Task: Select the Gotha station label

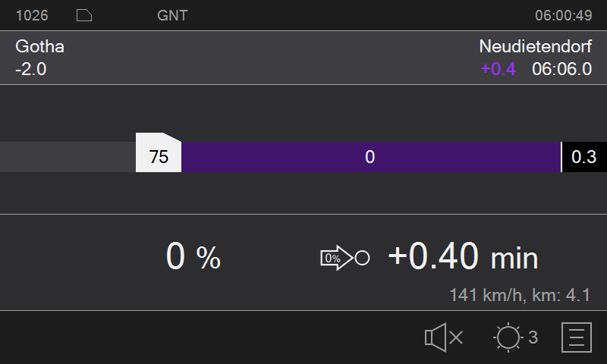Action: [40, 47]
